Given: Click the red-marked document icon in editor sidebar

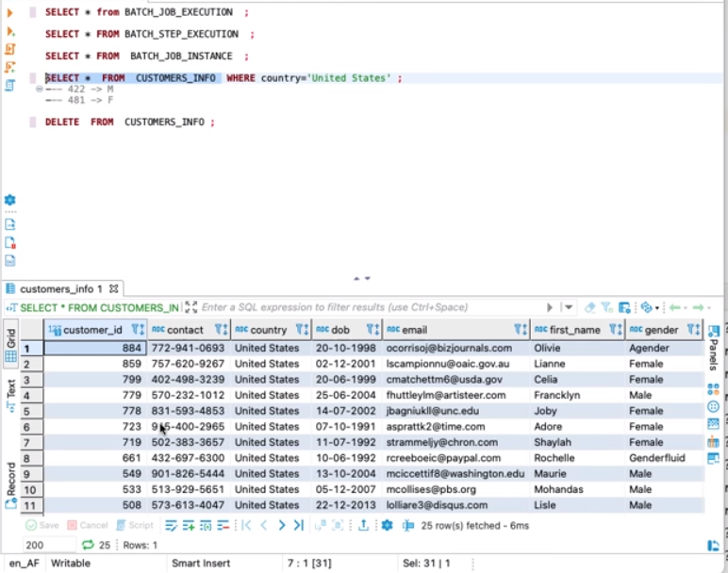Looking at the screenshot, I should point(10,242).
